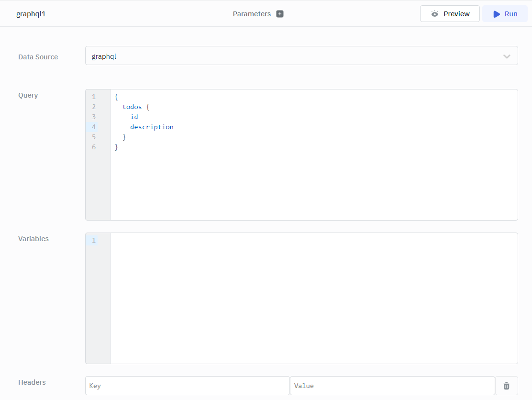
Task: Select line number 1 in Variables gutter
Action: tap(94, 240)
